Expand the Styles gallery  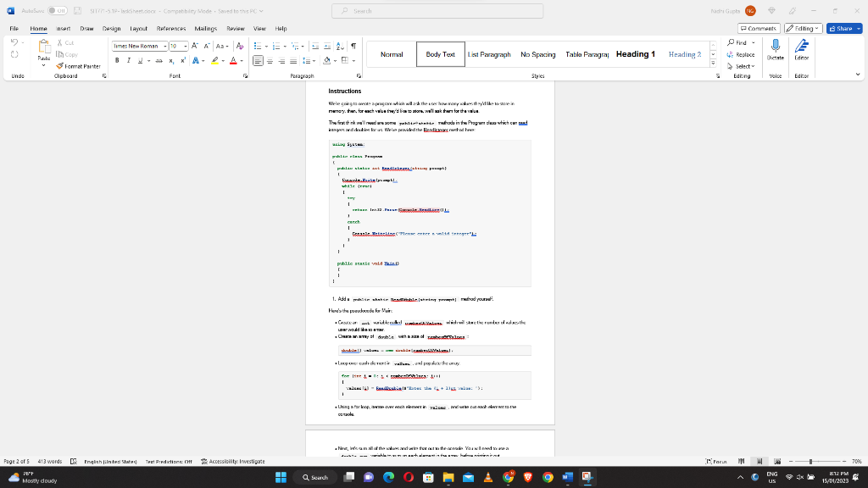[x=713, y=63]
